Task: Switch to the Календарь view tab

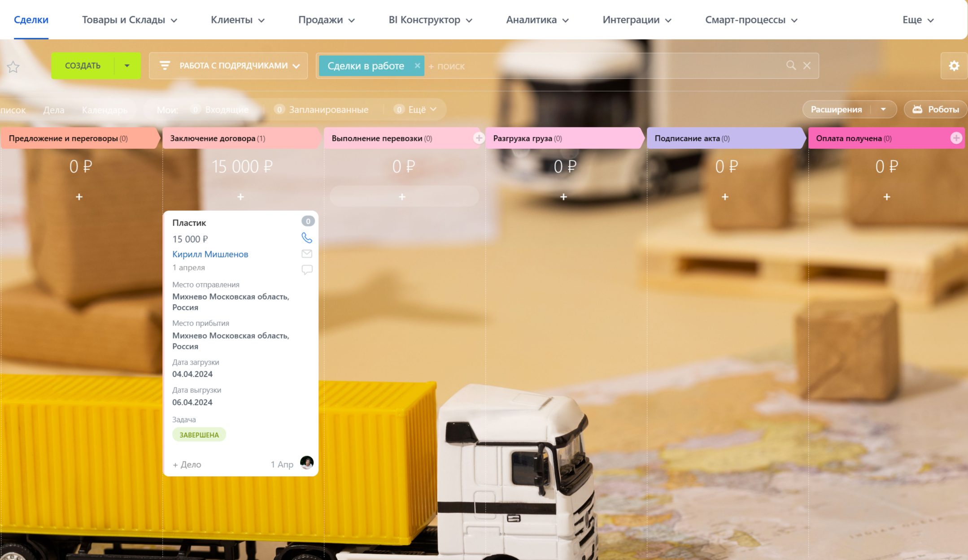Action: (105, 110)
